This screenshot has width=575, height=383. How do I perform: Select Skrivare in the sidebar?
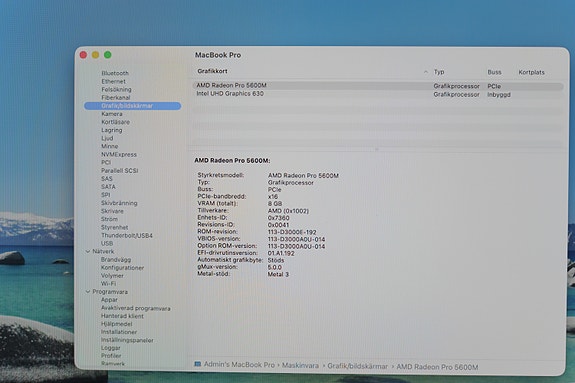[x=112, y=211]
